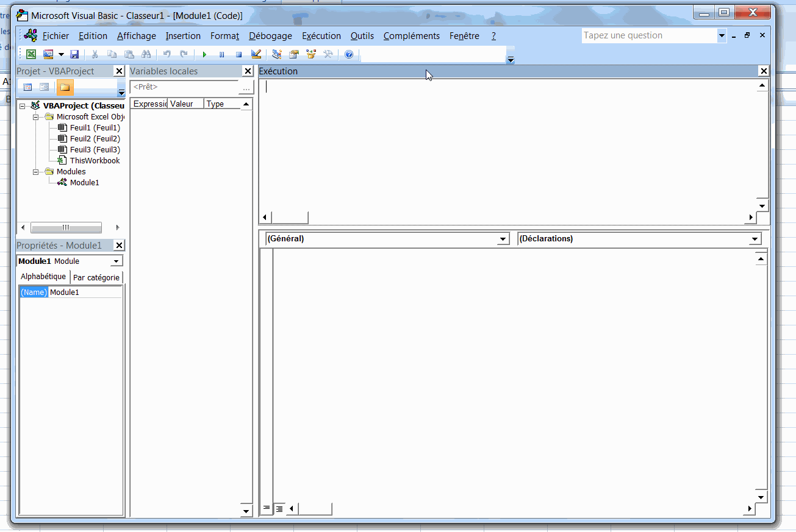Image resolution: width=796 pixels, height=532 pixels.
Task: Open the (Déclarations) procedure dropdown
Action: (x=755, y=239)
